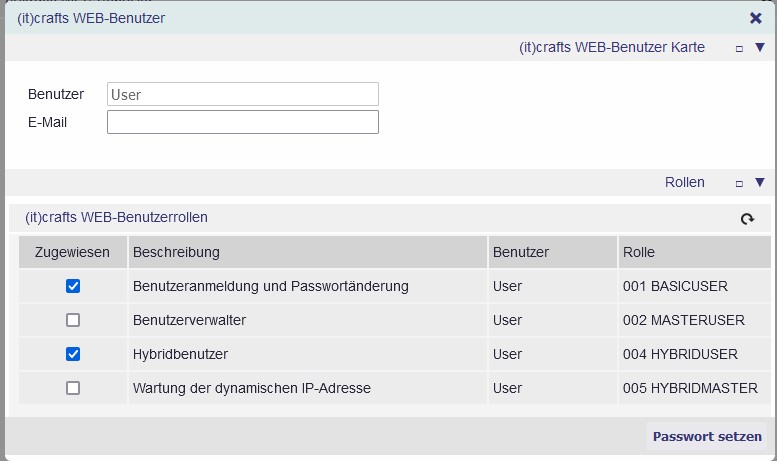Maximize the Rollen section square icon
The height and width of the screenshot is (461, 777).
pos(739,183)
